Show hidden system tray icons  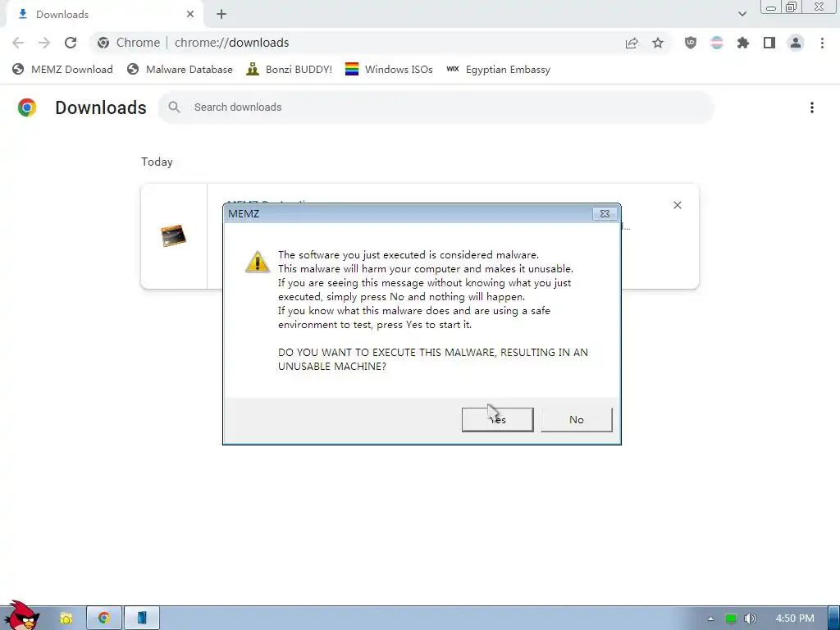(710, 619)
